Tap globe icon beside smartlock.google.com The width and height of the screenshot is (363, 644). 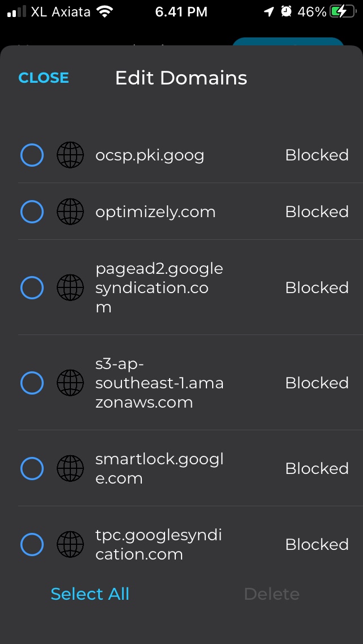pyautogui.click(x=70, y=468)
